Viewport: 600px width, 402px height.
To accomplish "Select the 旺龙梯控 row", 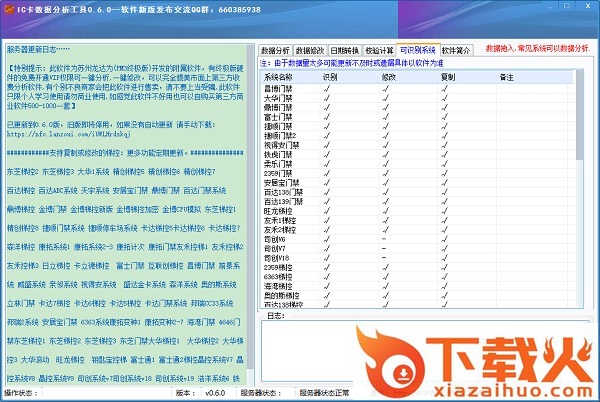I will (x=417, y=211).
